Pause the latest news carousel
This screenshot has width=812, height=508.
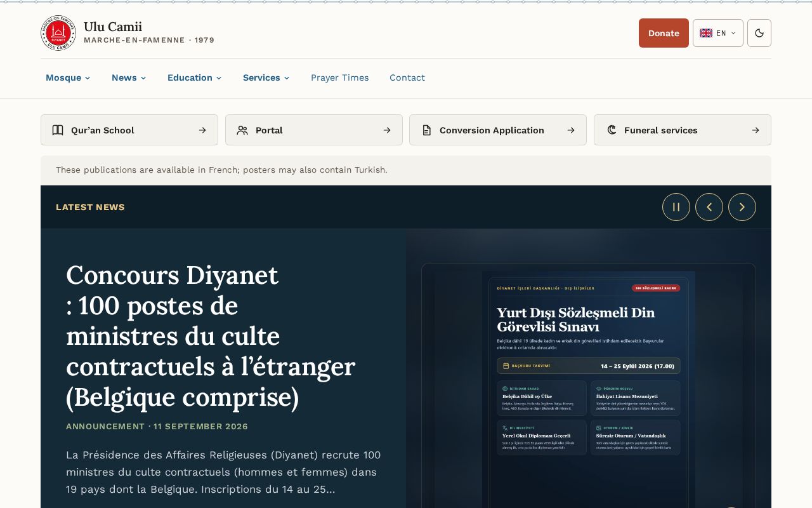click(x=676, y=207)
